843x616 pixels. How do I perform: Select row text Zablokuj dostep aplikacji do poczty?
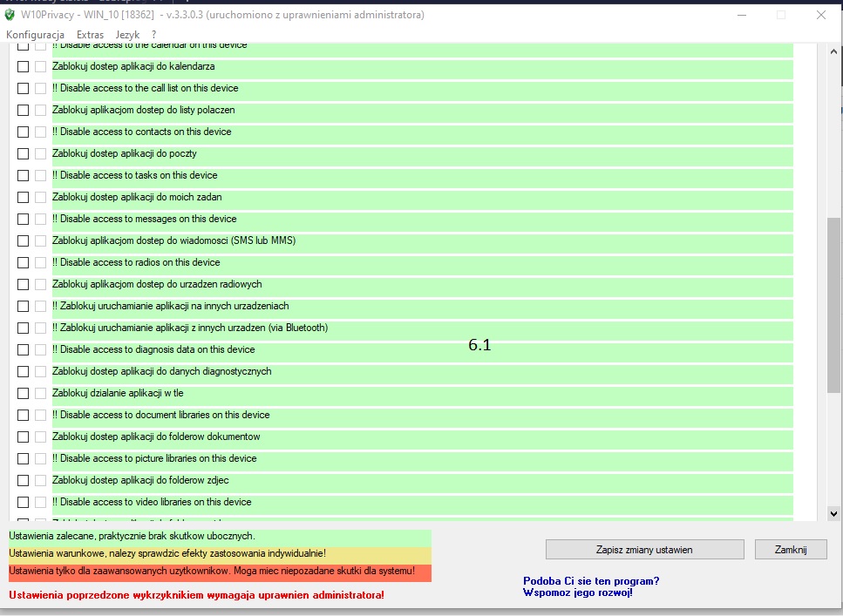pyautogui.click(x=124, y=153)
